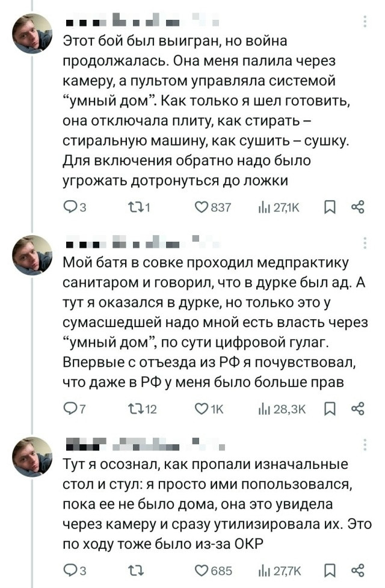Screen dimensions: 385x588
Task: View analytics showing 27,1K views
Action: point(263,208)
